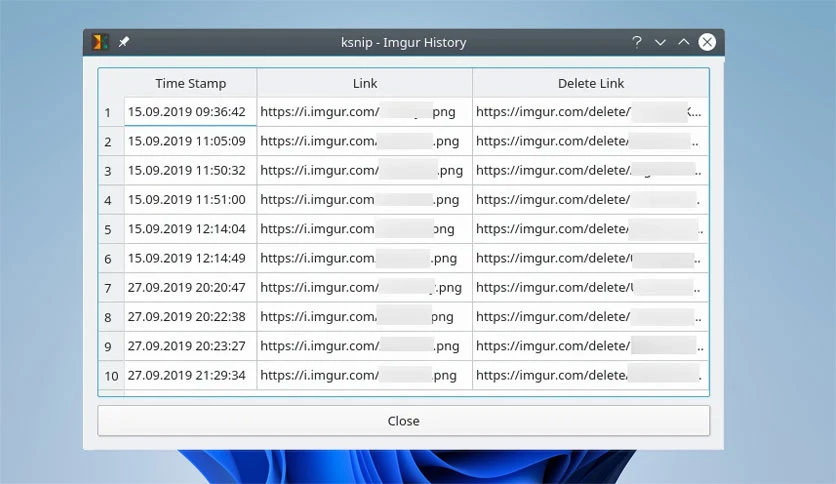Image resolution: width=836 pixels, height=484 pixels.
Task: Click the i.imgur.com link in row 10
Action: (365, 375)
